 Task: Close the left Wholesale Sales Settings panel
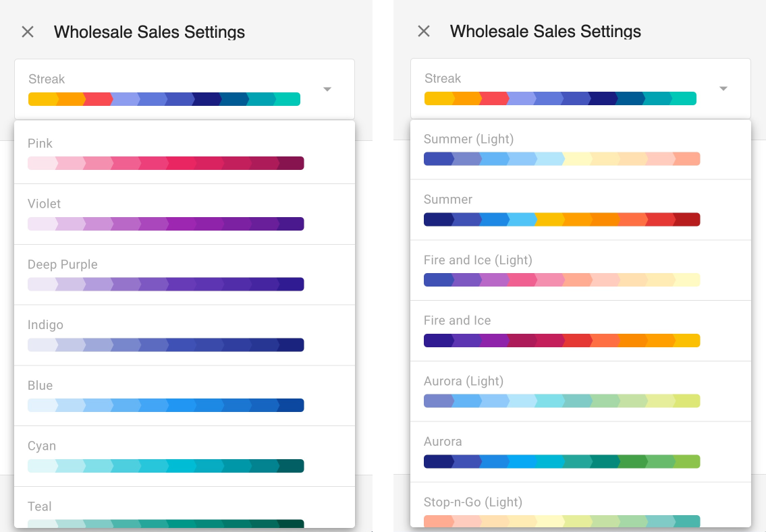click(28, 32)
